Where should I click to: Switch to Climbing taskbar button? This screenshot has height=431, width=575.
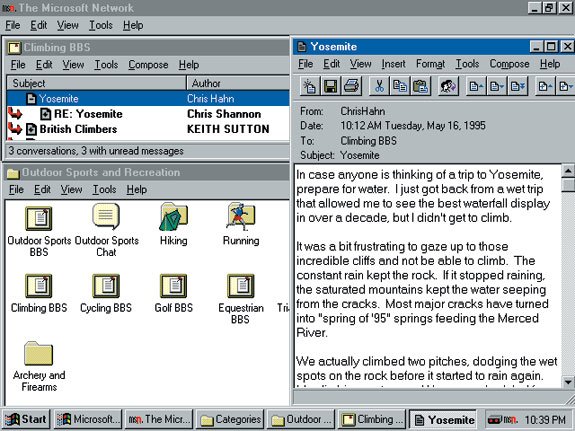tap(372, 419)
